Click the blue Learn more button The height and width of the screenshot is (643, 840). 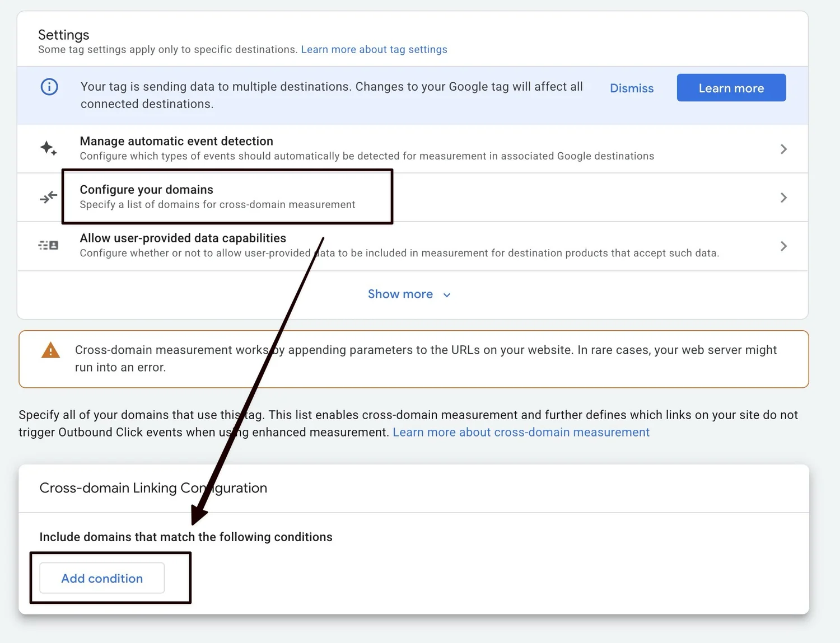[731, 88]
